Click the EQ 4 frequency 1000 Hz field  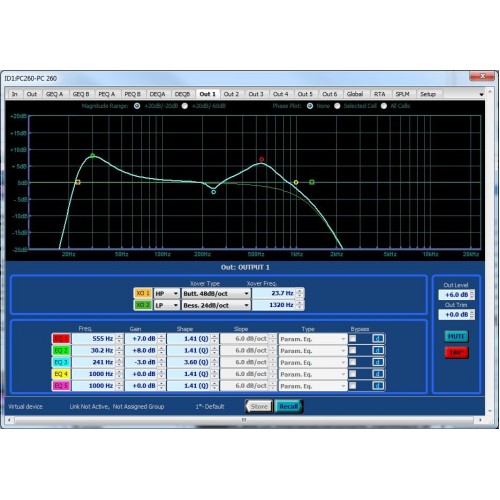[93, 374]
